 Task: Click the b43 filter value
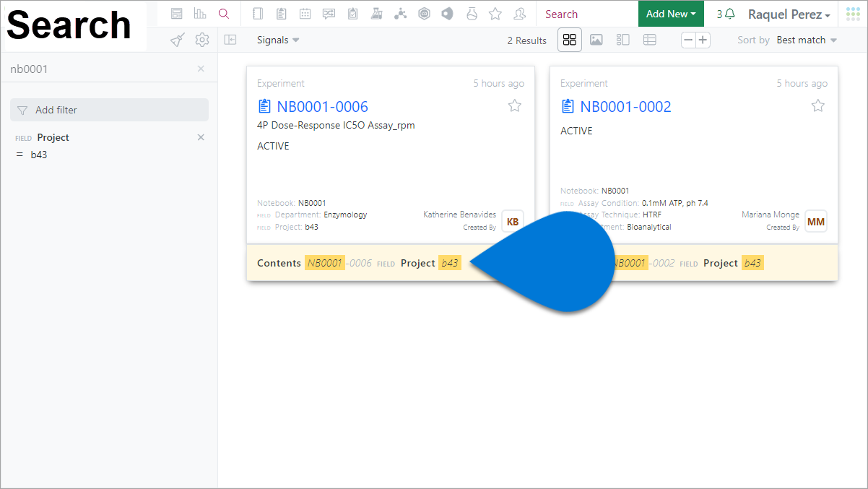[x=39, y=155]
